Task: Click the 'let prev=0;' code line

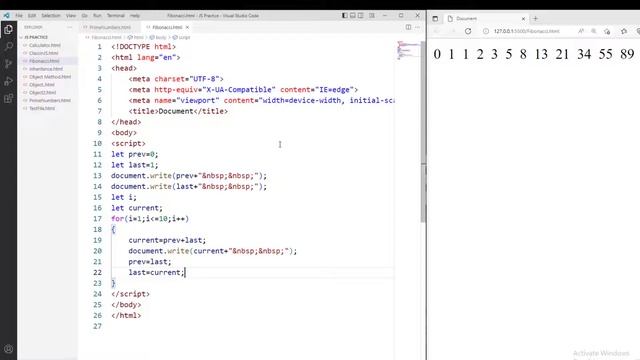Action: [x=134, y=154]
